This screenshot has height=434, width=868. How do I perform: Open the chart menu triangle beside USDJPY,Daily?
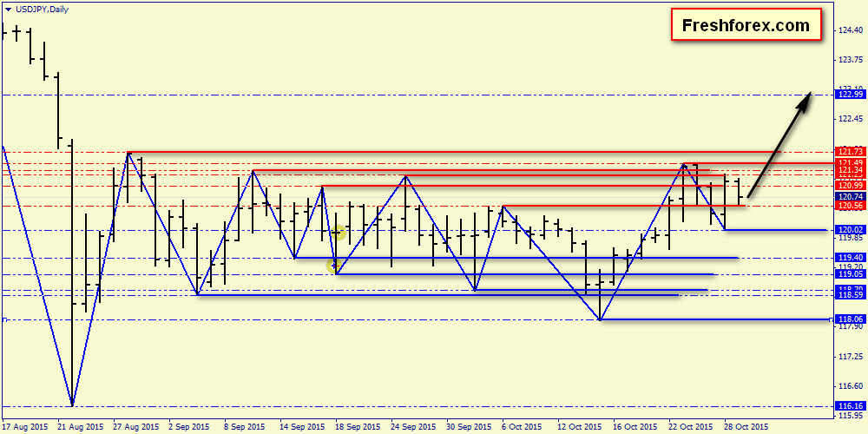(x=7, y=9)
